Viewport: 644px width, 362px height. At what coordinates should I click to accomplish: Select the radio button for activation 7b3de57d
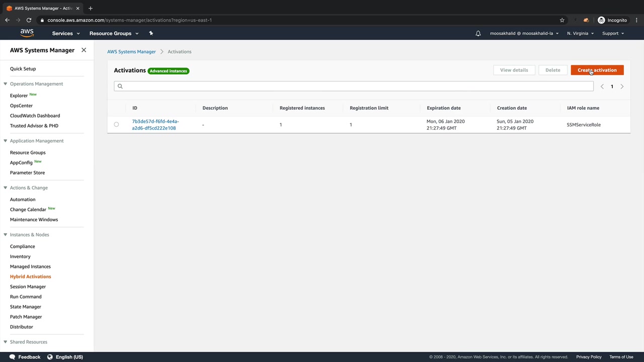point(116,124)
